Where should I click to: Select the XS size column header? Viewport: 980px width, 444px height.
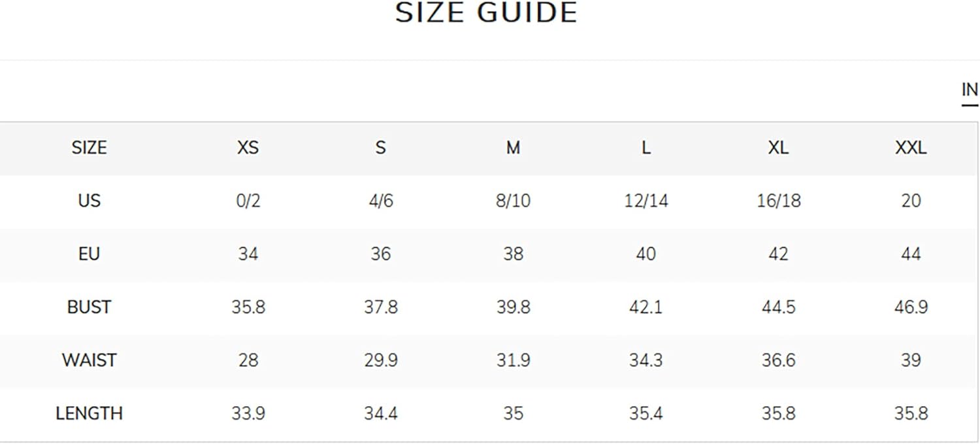click(248, 148)
